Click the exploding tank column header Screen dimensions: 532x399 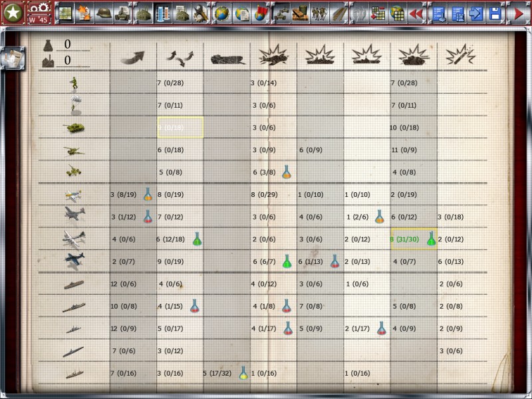(414, 55)
